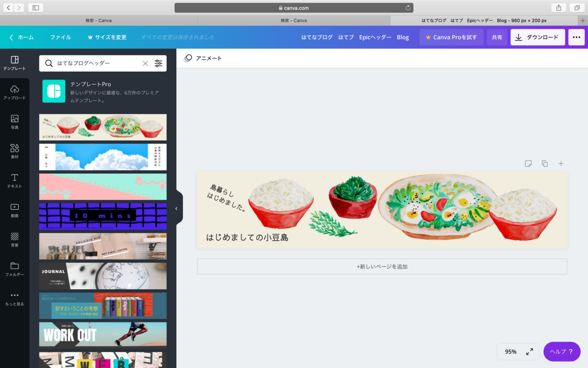
Task: Add a new page with plus icon
Action: (x=561, y=163)
